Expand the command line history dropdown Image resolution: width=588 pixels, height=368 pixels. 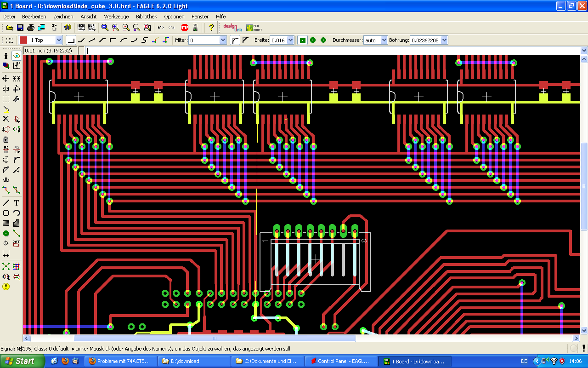(584, 51)
